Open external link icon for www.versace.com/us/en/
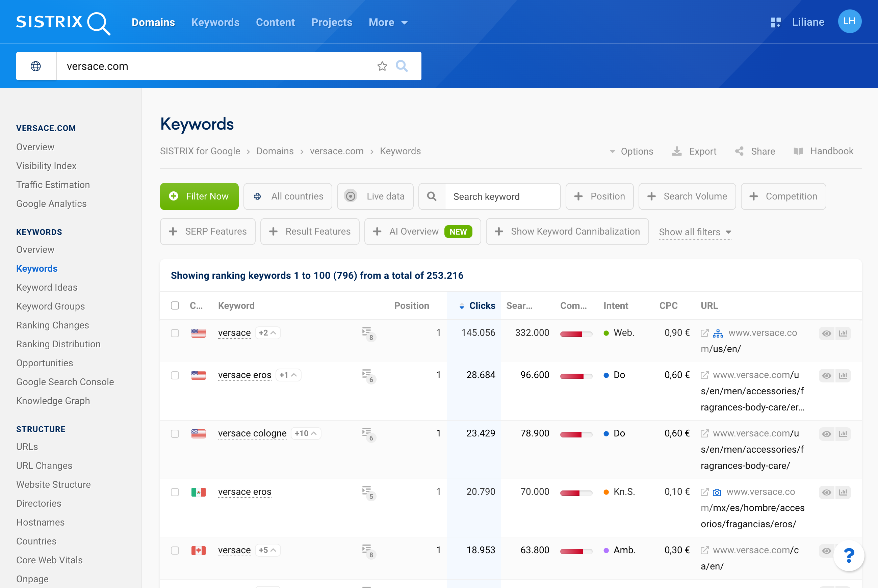This screenshot has width=878, height=588. point(705,333)
